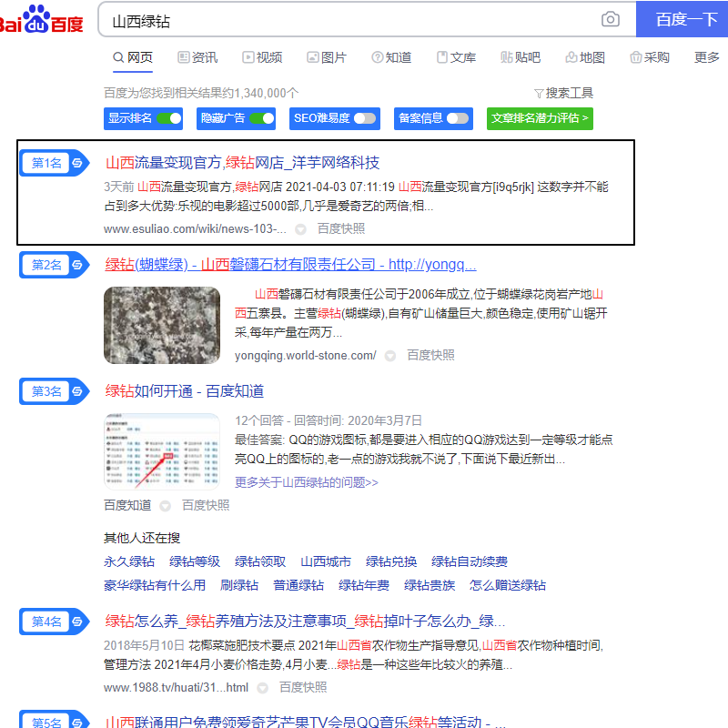Click the www.esuliao.com/wiki/news-103 URL
The image size is (728, 728).
click(195, 229)
